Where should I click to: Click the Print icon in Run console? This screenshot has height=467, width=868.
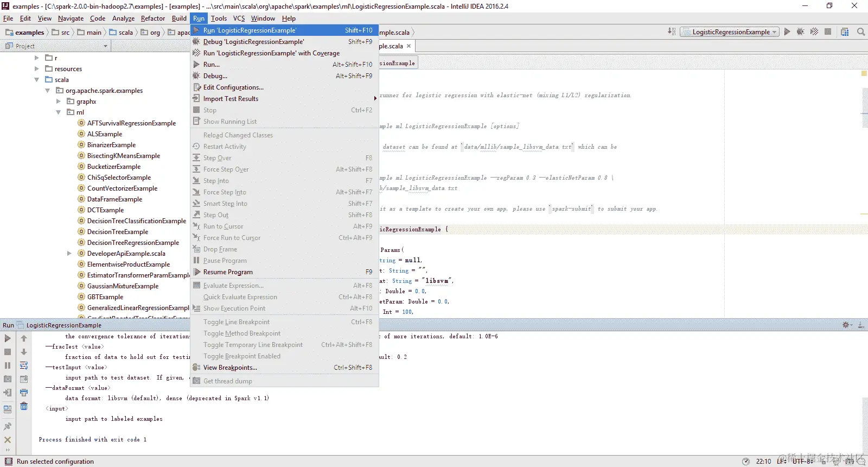(24, 393)
